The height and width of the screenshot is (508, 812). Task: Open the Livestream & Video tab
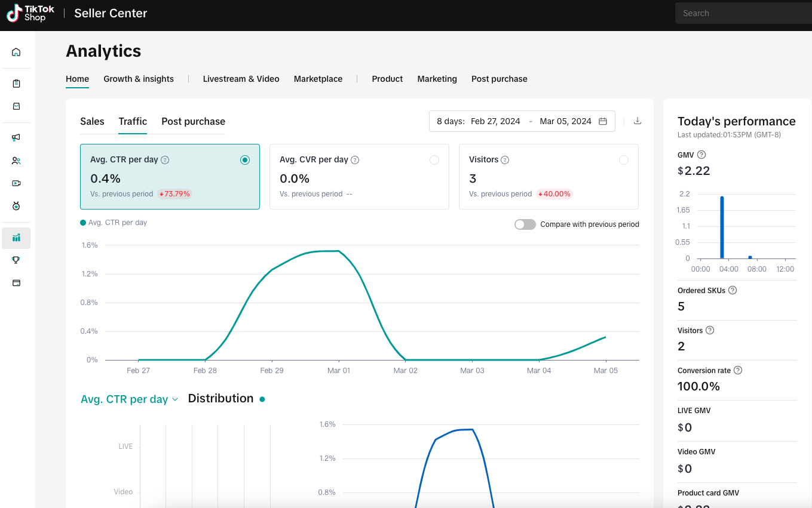(x=241, y=79)
